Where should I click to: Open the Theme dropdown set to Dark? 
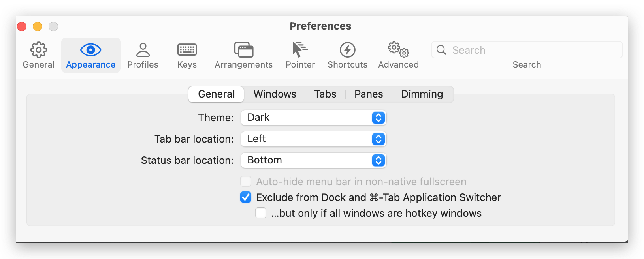[x=313, y=118]
